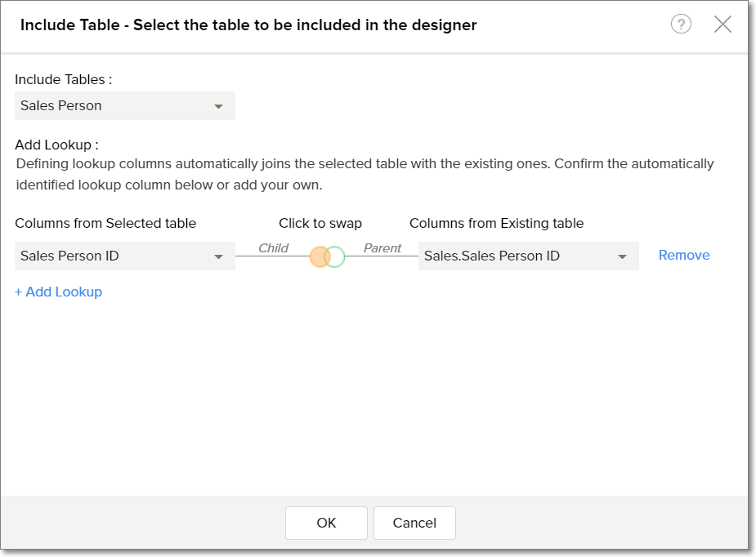Click the "Columns from Existing table" label
This screenshot has height=557, width=756.
pos(496,224)
